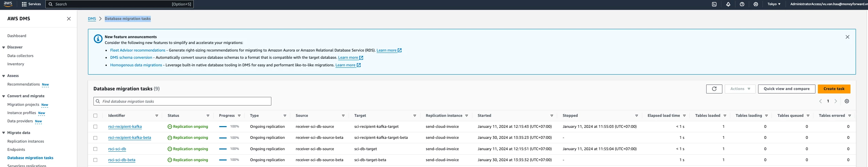Viewport: 868px width, 167px height.
Task: Open Recommendations page
Action: (x=23, y=84)
